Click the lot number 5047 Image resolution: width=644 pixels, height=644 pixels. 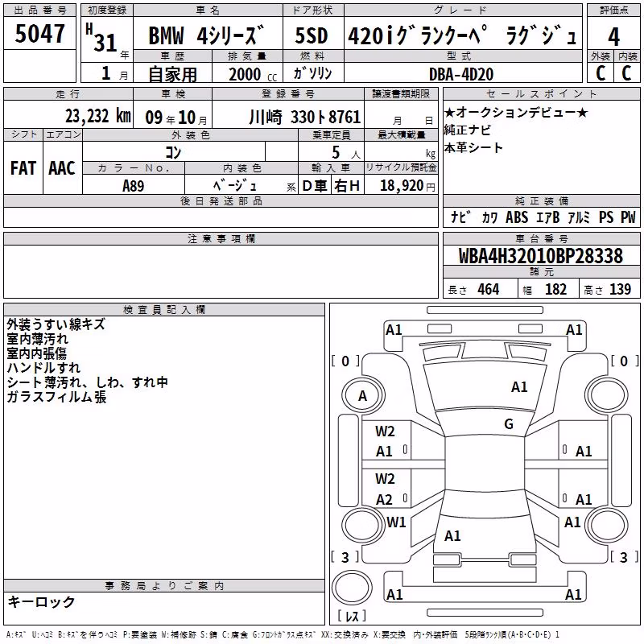(39, 33)
